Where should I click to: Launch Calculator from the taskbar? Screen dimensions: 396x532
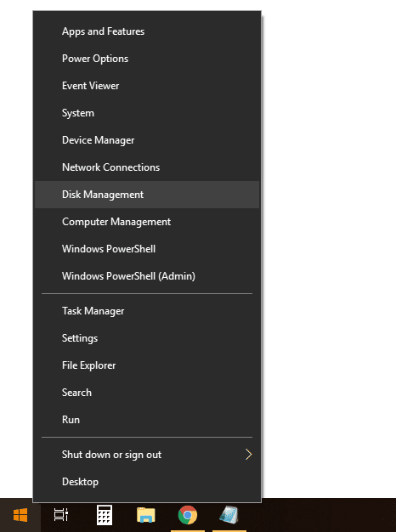pyautogui.click(x=105, y=515)
